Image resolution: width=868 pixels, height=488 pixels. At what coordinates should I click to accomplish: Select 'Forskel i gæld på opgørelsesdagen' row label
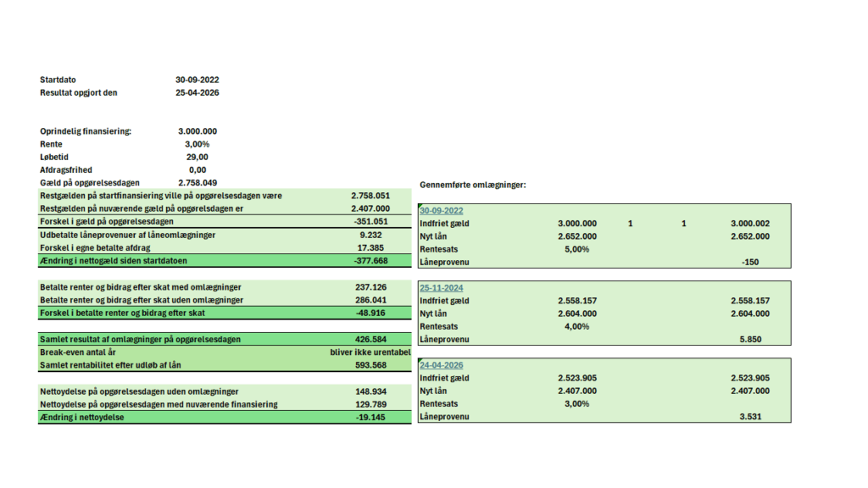click(107, 221)
